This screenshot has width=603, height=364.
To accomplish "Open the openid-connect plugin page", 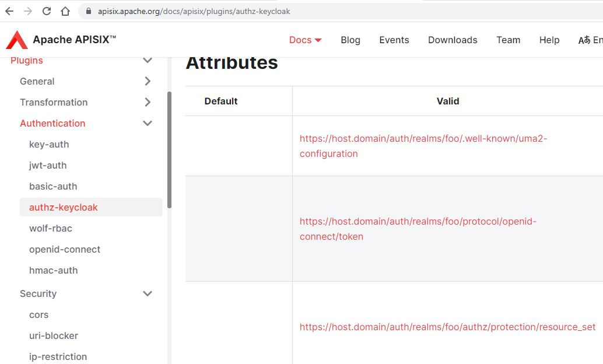I will point(65,249).
